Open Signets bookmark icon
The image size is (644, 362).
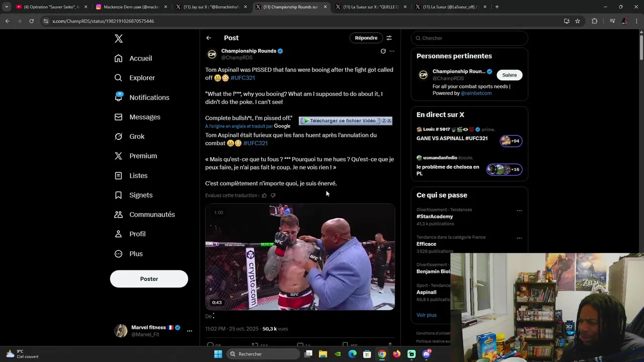tap(118, 195)
